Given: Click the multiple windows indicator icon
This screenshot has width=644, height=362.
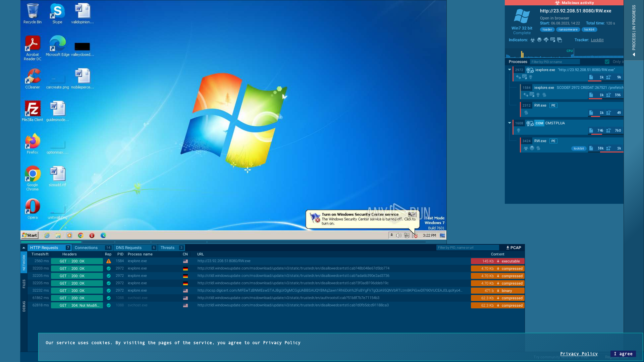Looking at the screenshot, I should point(559,40).
